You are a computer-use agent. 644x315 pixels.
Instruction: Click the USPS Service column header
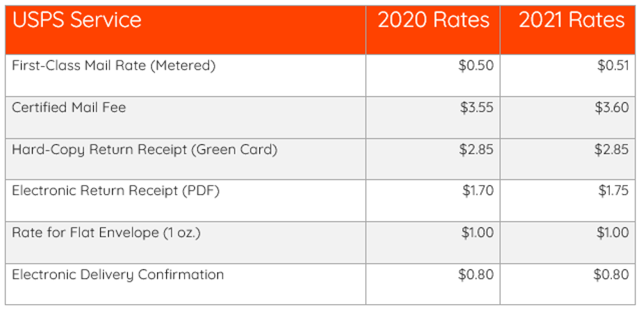click(185, 29)
